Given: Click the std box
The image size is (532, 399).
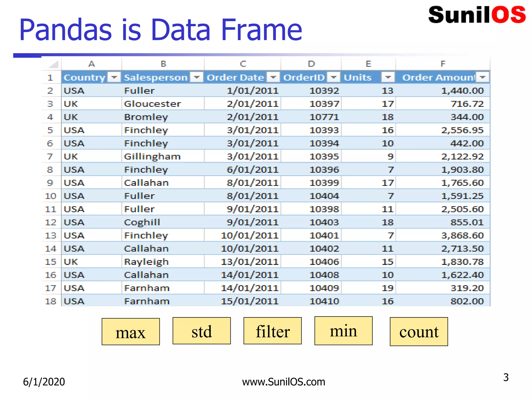Looking at the screenshot, I should pyautogui.click(x=202, y=331).
